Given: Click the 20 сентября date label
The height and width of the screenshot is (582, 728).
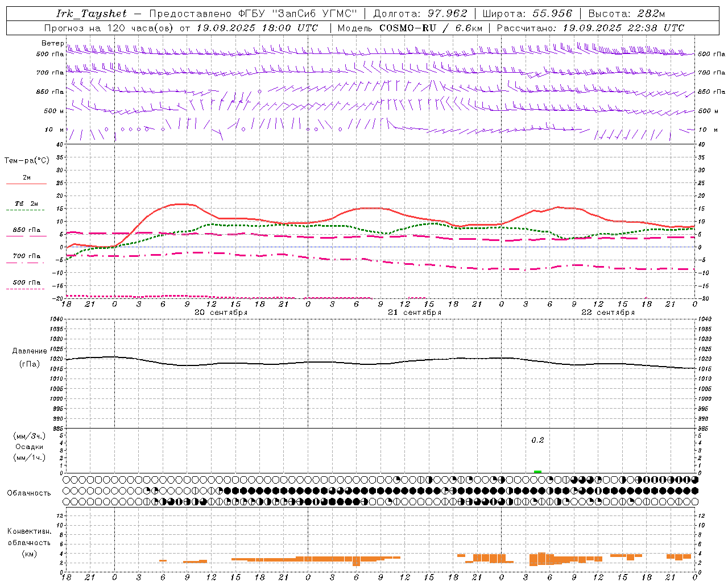Looking at the screenshot, I should click(x=221, y=313).
